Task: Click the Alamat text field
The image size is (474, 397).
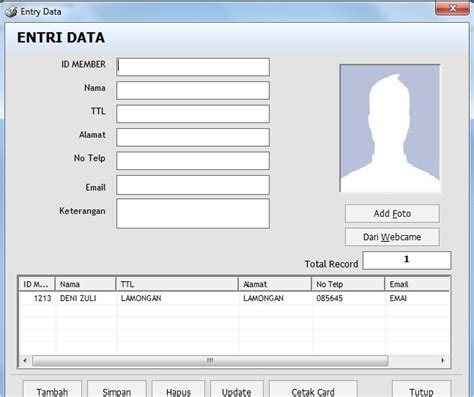Action: pyautogui.click(x=193, y=137)
